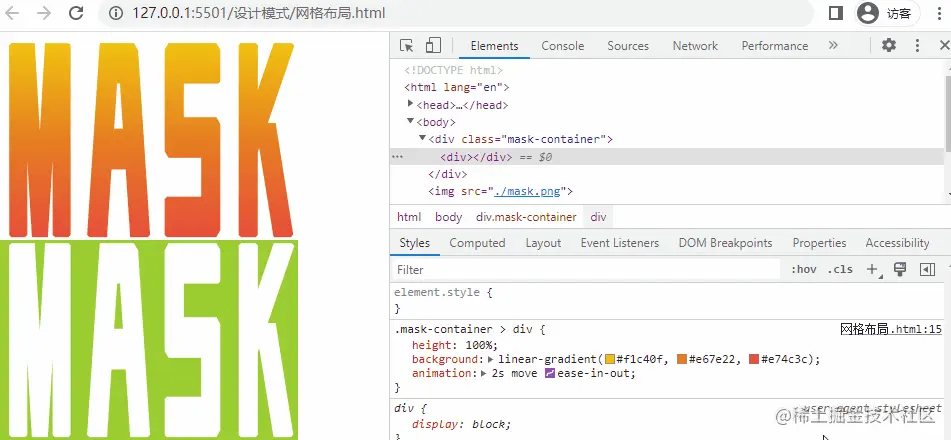Click the element.style rule block
Screen dimensions: 951x440
[669, 300]
